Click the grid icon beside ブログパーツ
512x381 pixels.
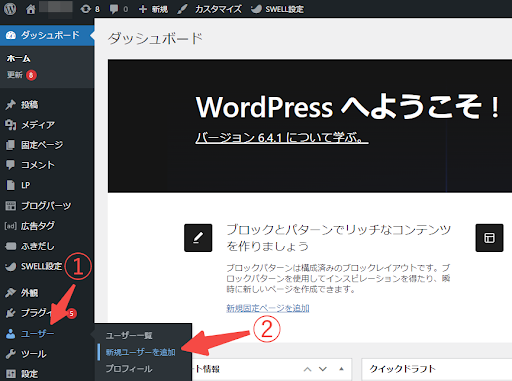11,206
